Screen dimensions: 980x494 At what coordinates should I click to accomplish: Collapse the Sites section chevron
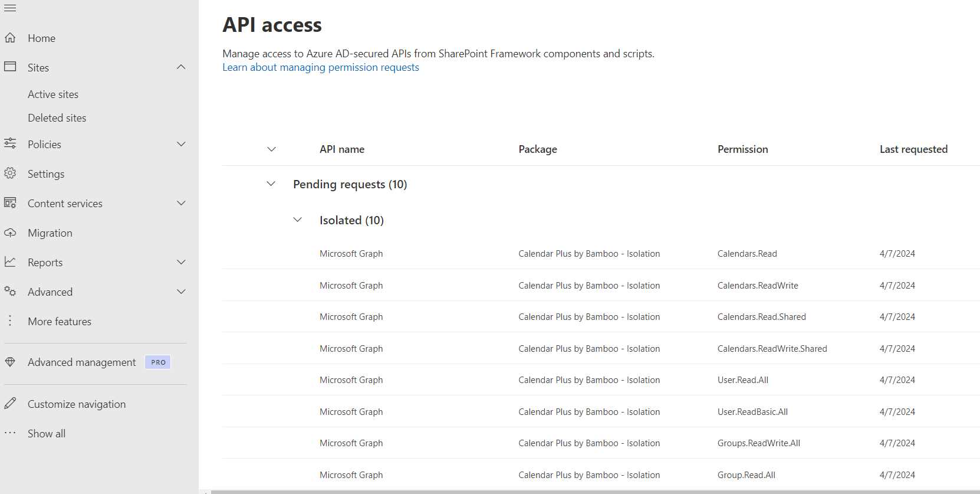coord(181,67)
